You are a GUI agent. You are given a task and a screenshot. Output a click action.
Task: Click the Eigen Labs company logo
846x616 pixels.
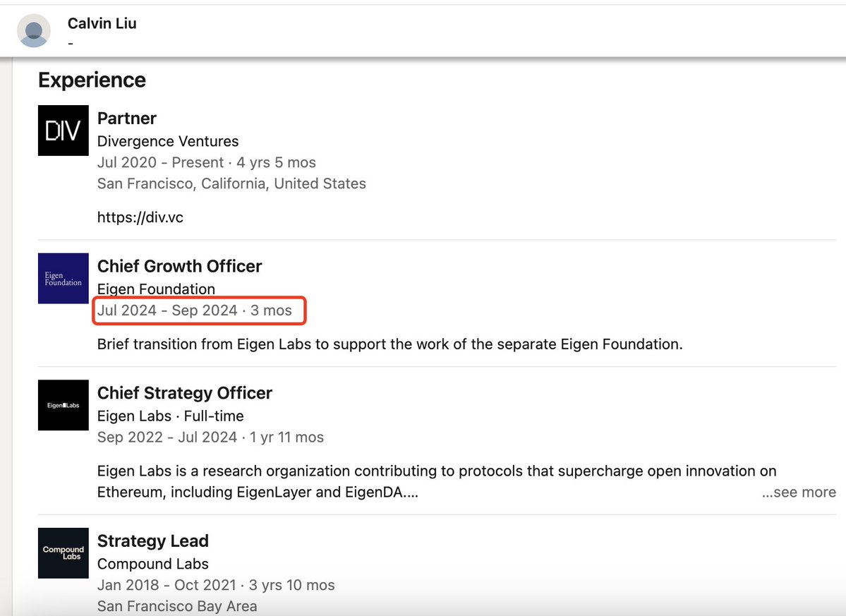pos(64,406)
